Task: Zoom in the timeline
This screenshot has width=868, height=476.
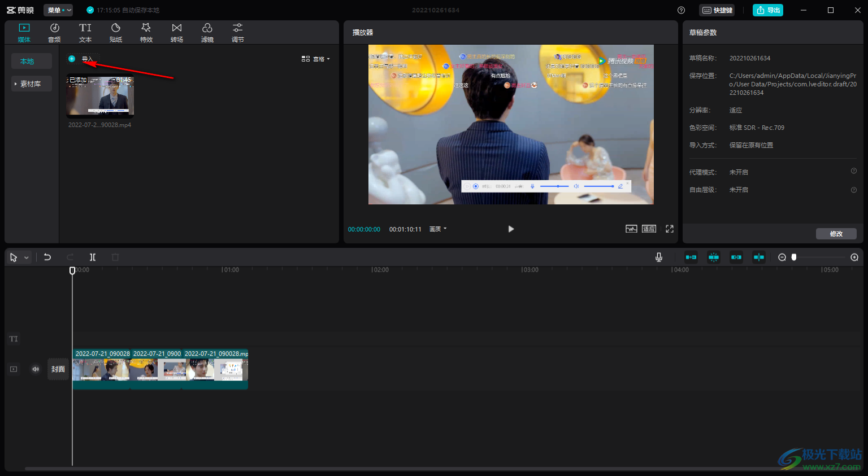Action: coord(854,257)
